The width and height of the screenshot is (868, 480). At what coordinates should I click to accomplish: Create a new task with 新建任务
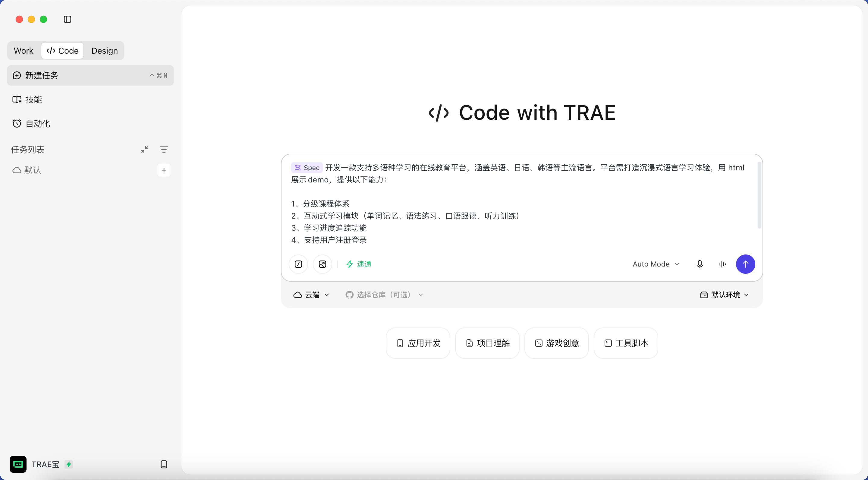click(x=90, y=75)
